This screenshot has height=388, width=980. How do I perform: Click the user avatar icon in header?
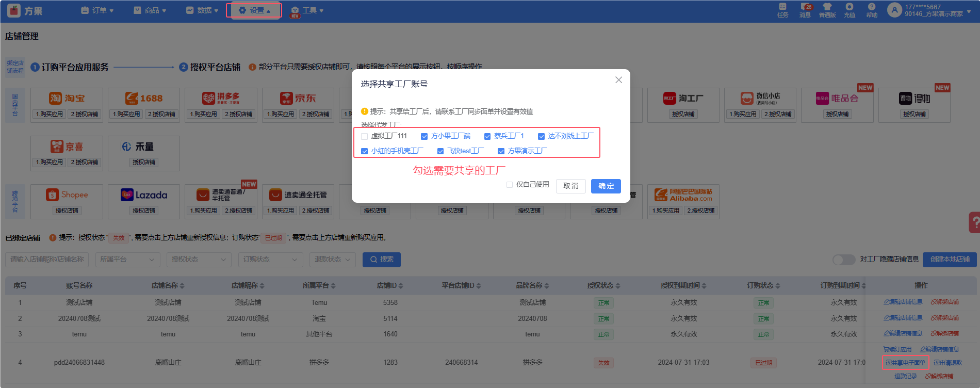pyautogui.click(x=894, y=10)
